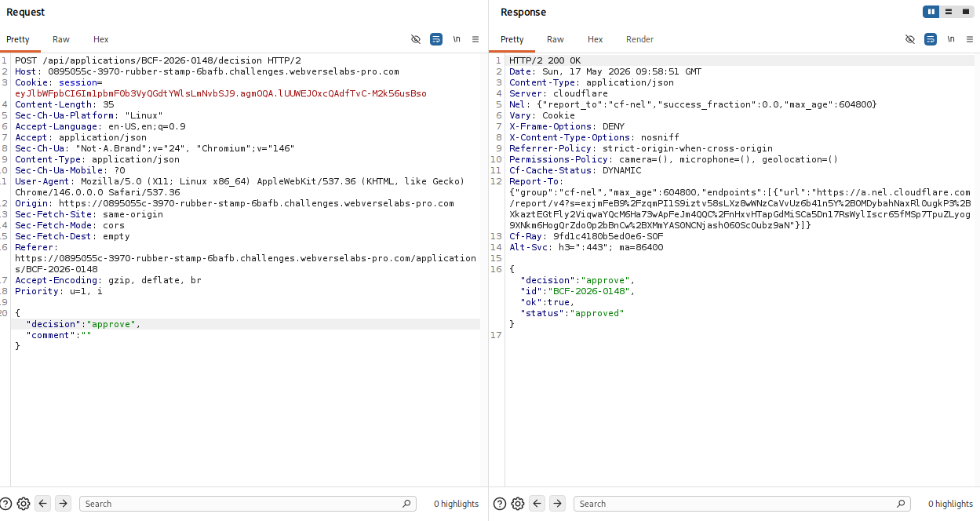Hide non-printable characters icon in Request panel
This screenshot has width=980, height=521.
point(416,39)
